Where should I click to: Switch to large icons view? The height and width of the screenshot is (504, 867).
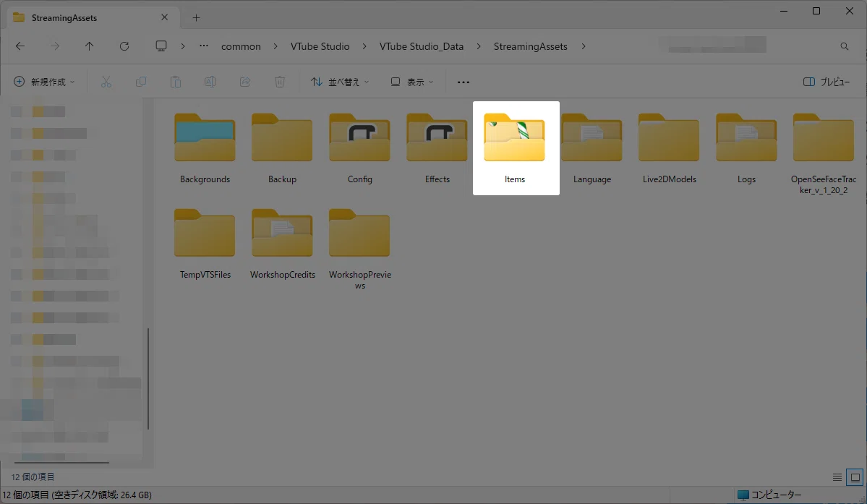(855, 477)
